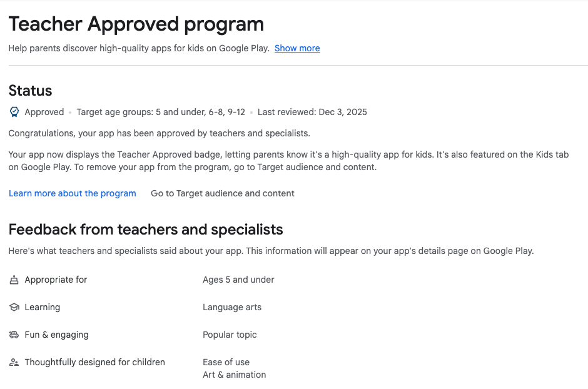This screenshot has width=588, height=389.
Task: Click Feedback from teachers and specialists heading
Action: click(x=146, y=230)
